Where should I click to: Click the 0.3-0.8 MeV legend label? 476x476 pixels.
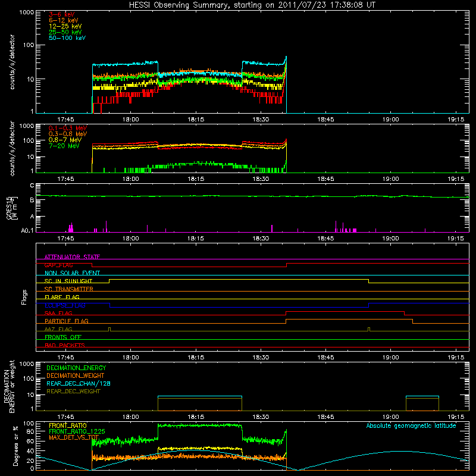[68, 134]
